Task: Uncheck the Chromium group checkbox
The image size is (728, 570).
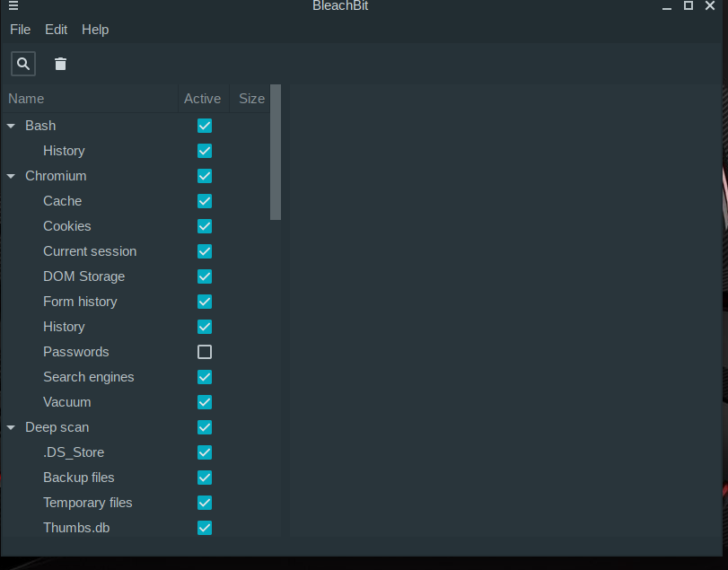Action: click(x=205, y=176)
